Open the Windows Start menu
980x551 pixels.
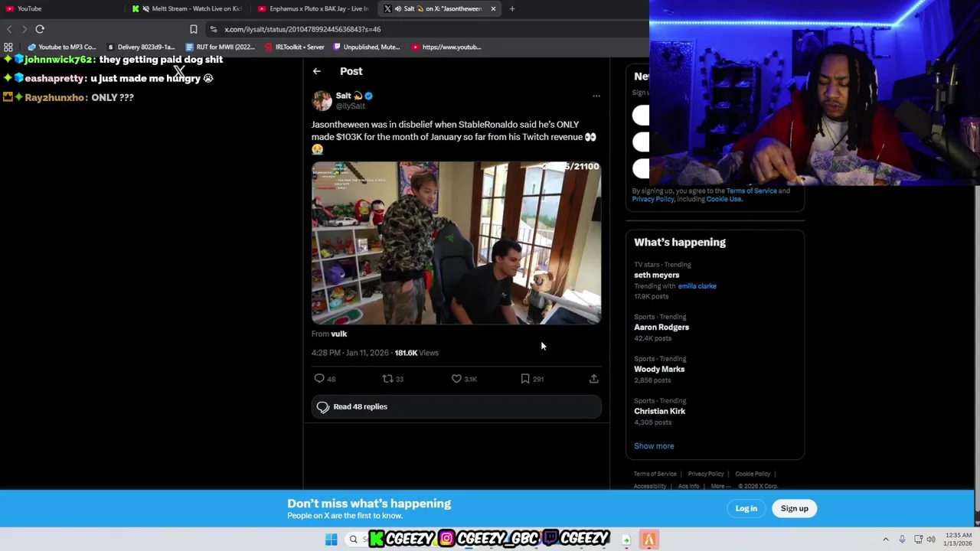click(x=331, y=540)
